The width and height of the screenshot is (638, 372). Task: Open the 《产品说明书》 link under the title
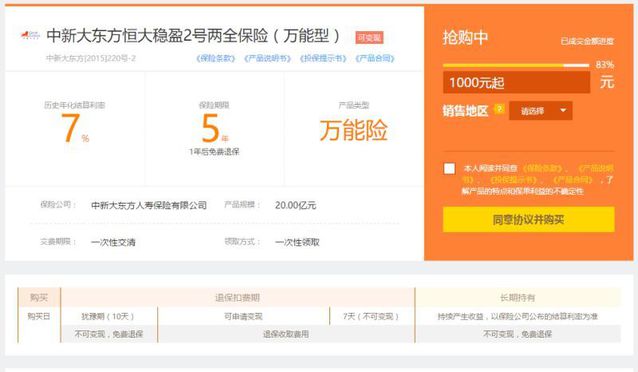(x=267, y=59)
